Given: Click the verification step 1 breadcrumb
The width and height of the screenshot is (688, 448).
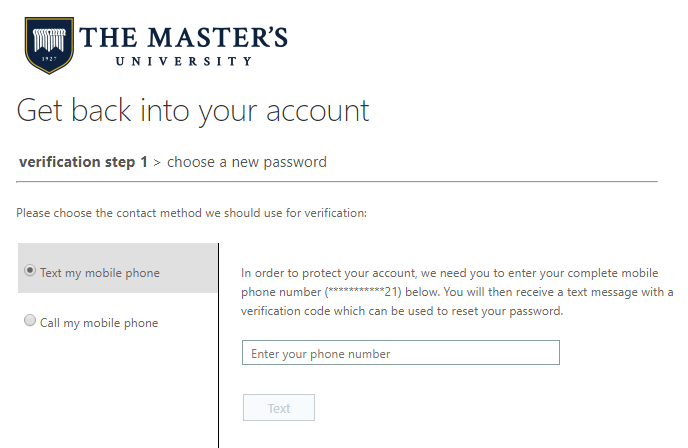Looking at the screenshot, I should pos(83,162).
